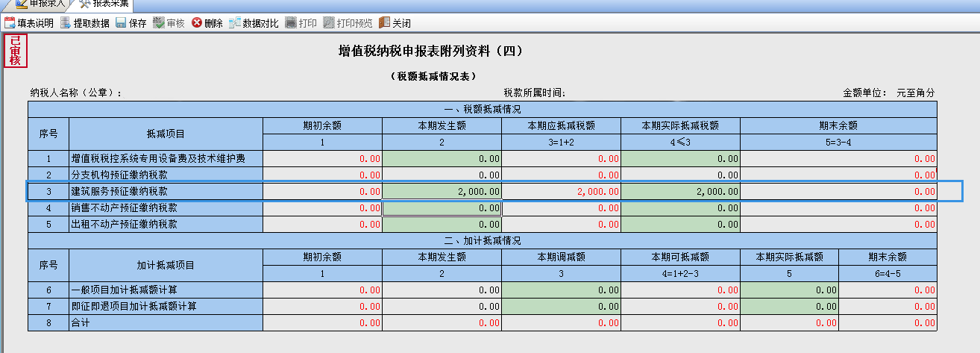Close the form with 关闭
The image size is (980, 353).
(395, 23)
